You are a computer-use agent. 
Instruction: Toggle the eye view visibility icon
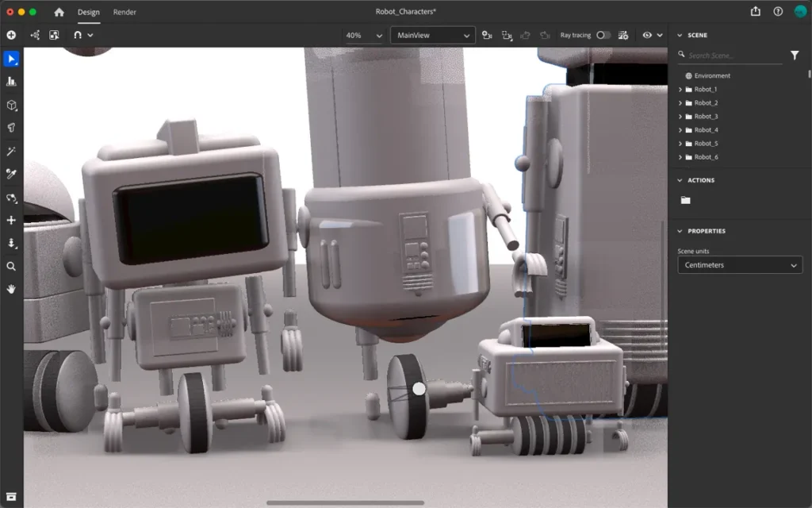coord(647,35)
